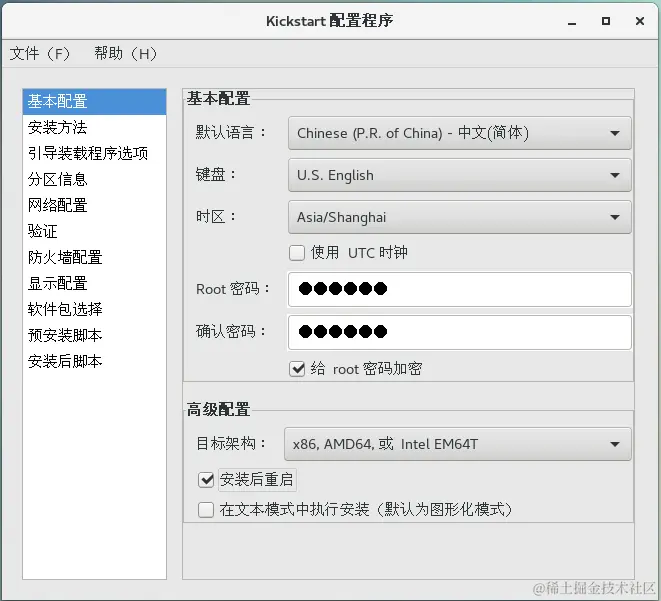This screenshot has height=601, width=661.
Task: Enable the 使用 UTC 时钟 checkbox
Action: click(297, 253)
